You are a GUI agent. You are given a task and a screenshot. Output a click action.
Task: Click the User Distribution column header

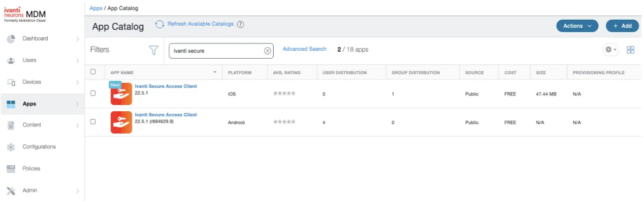pyautogui.click(x=345, y=72)
